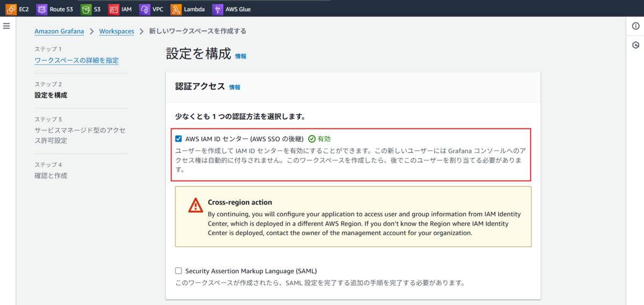Screen dimensions: 644x305
Task: Click the Cross-region action warning triangle icon
Action: coord(195,205)
